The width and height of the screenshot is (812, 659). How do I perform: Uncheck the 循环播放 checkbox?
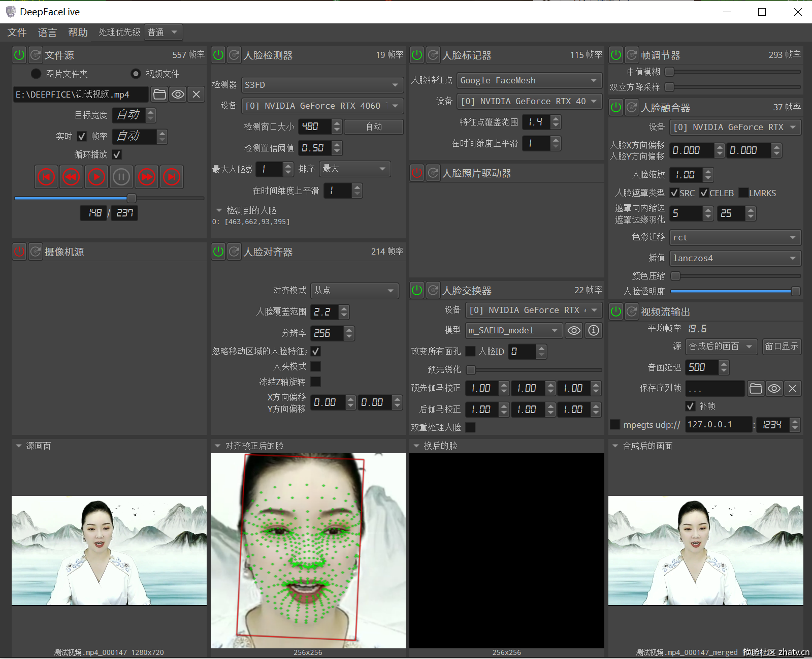117,154
